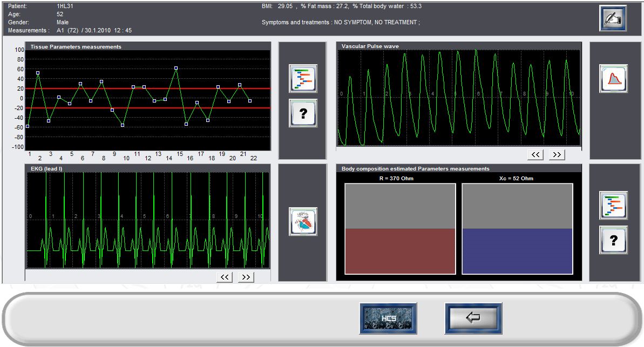Click the handwriting notes icon at top right

pos(613,18)
